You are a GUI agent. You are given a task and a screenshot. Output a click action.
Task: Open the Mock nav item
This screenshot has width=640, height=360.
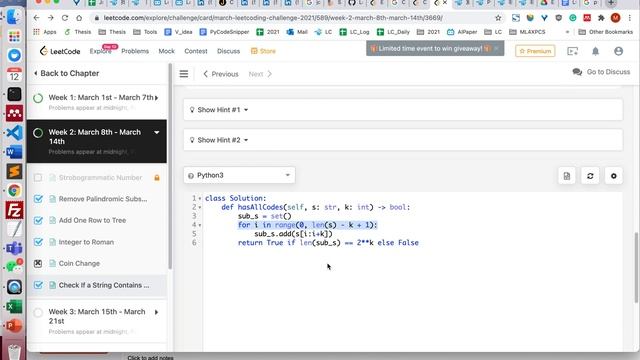[x=167, y=51]
